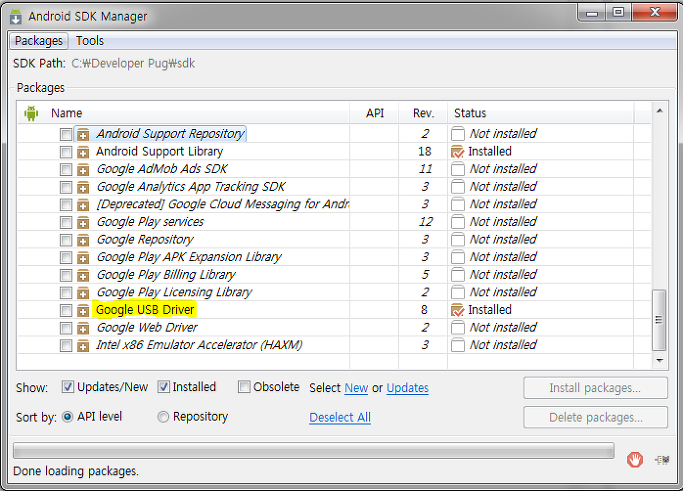Select the Android Support Repository row text
Image resolution: width=683 pixels, height=491 pixels.
coord(170,133)
